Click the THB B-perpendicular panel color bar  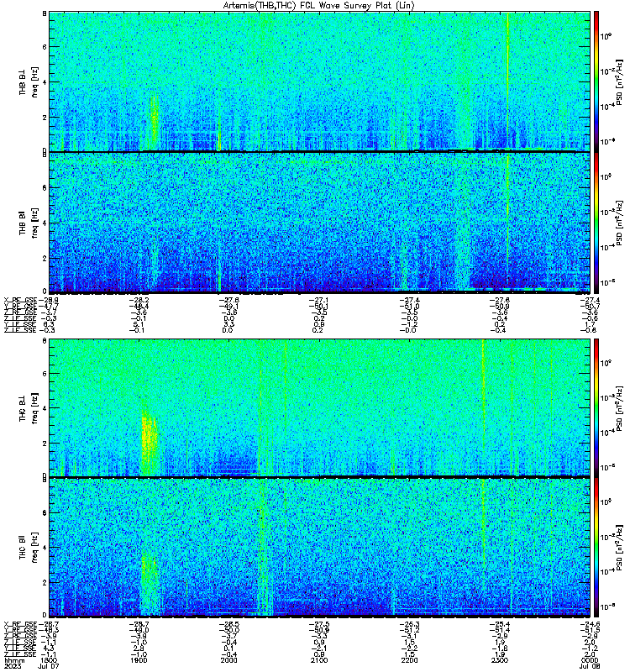click(x=596, y=81)
